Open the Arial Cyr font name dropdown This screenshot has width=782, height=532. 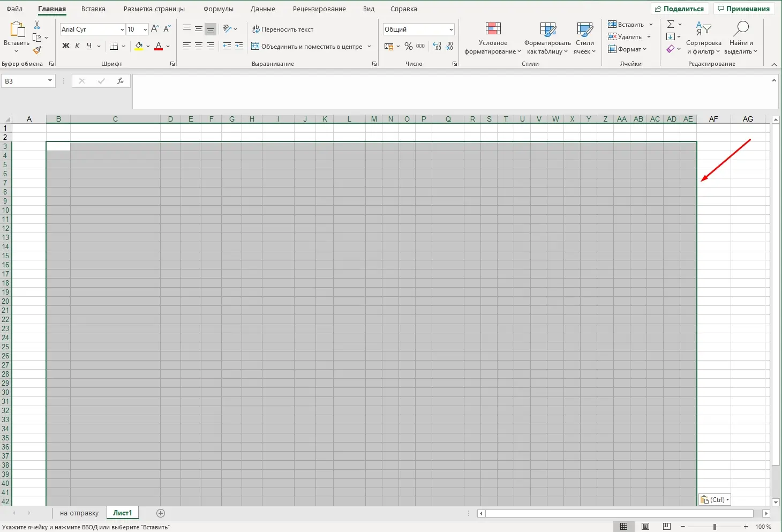pyautogui.click(x=122, y=29)
